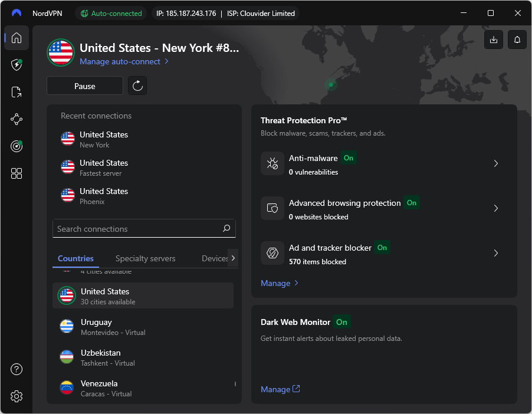The width and height of the screenshot is (532, 414).
Task: Click the download icon at top right
Action: click(x=493, y=40)
